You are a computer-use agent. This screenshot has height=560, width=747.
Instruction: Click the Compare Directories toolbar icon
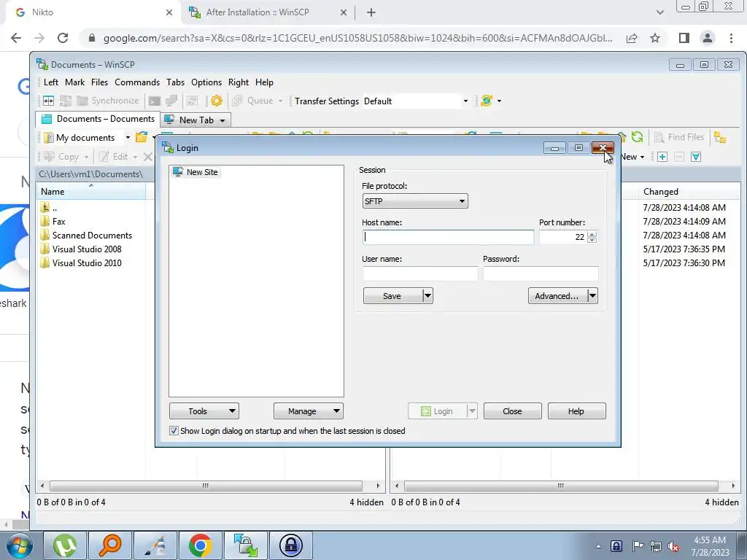pyautogui.click(x=49, y=101)
